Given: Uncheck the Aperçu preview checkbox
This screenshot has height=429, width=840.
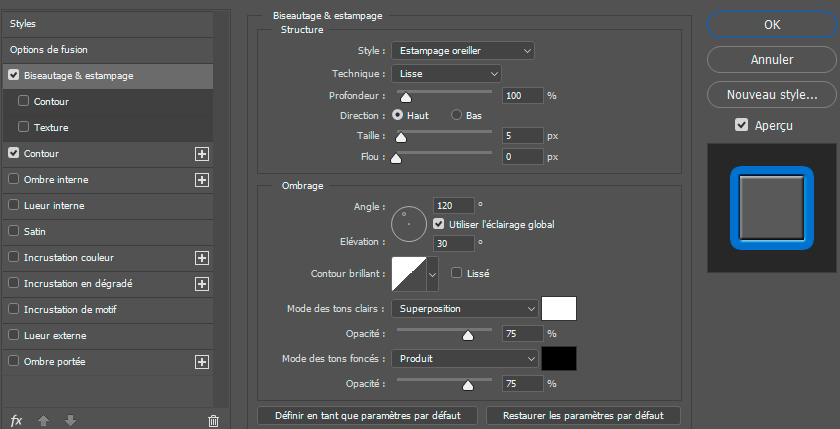Looking at the screenshot, I should [740, 125].
